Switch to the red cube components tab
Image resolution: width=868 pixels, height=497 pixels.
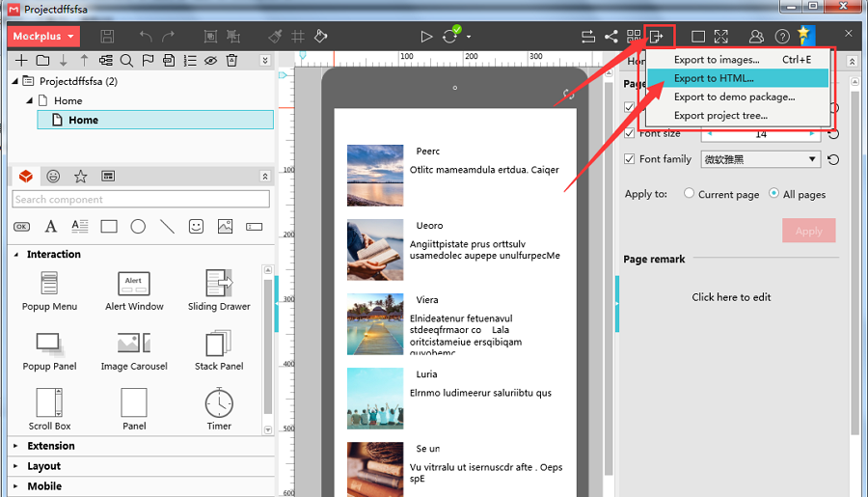(26, 177)
